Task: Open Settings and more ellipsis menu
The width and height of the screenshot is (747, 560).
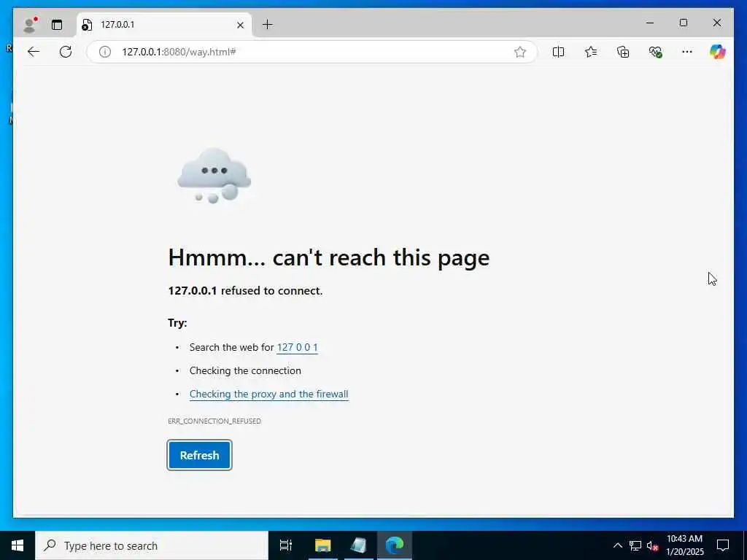Action: click(x=687, y=52)
